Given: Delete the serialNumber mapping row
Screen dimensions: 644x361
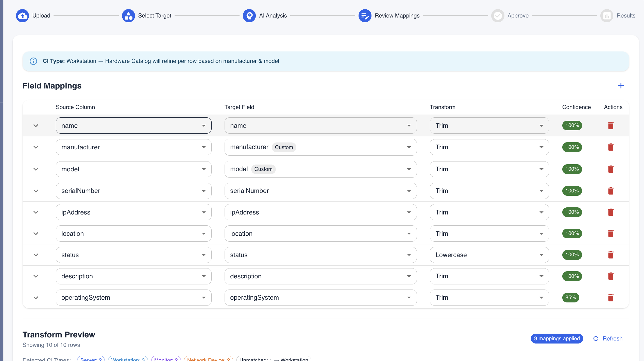Looking at the screenshot, I should 611,191.
